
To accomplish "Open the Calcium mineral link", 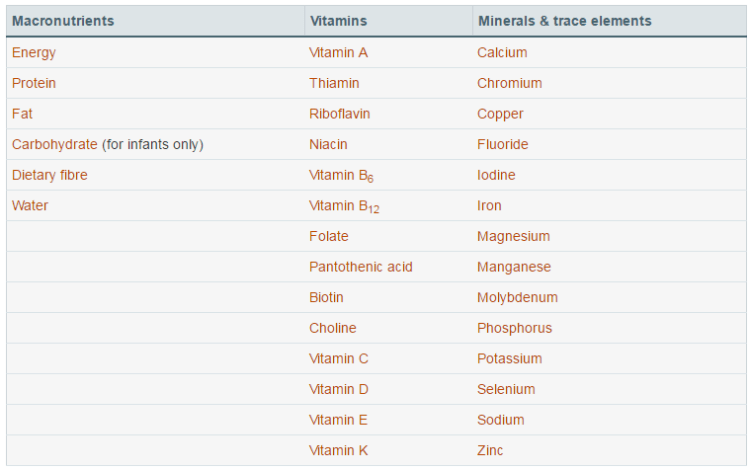I will (x=502, y=52).
